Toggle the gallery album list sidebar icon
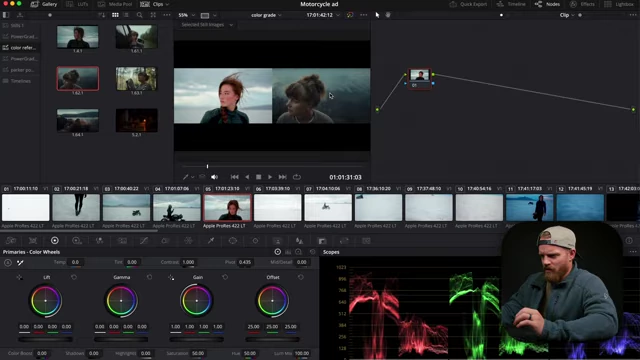This screenshot has width=640, height=360. pos(6,15)
